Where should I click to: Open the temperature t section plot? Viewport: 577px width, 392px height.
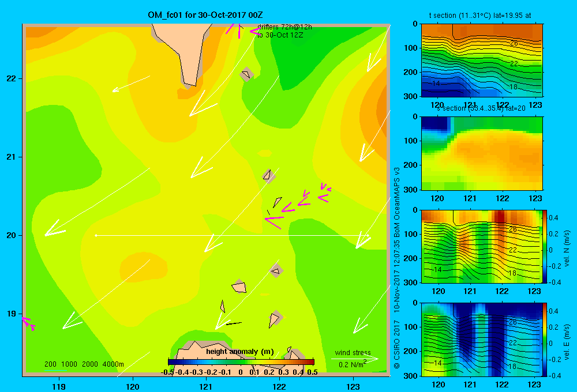coord(482,61)
